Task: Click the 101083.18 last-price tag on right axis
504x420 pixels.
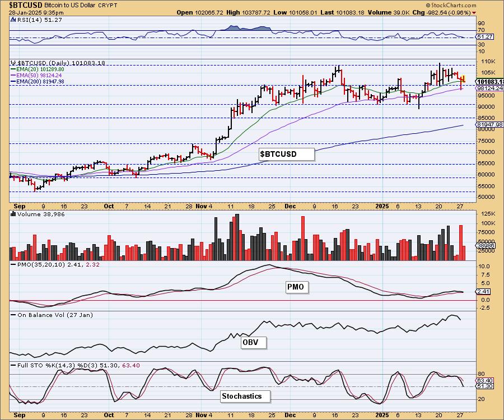Action: (490, 82)
